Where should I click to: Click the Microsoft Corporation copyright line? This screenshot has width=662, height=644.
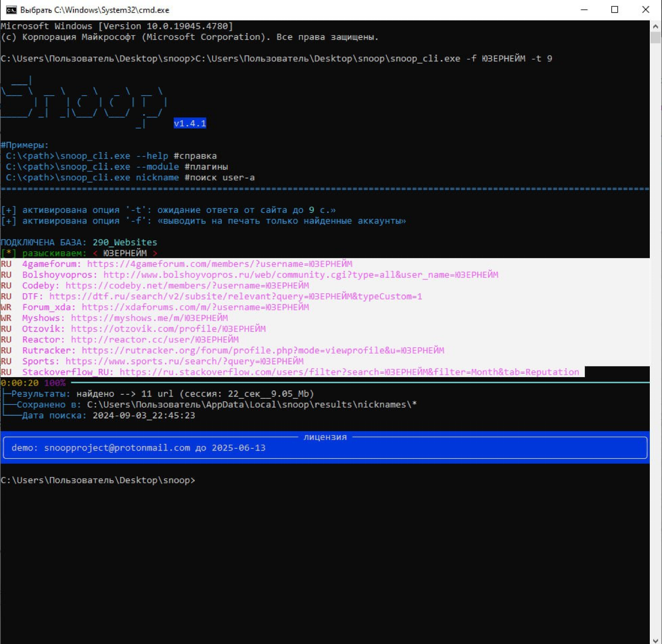pos(190,37)
